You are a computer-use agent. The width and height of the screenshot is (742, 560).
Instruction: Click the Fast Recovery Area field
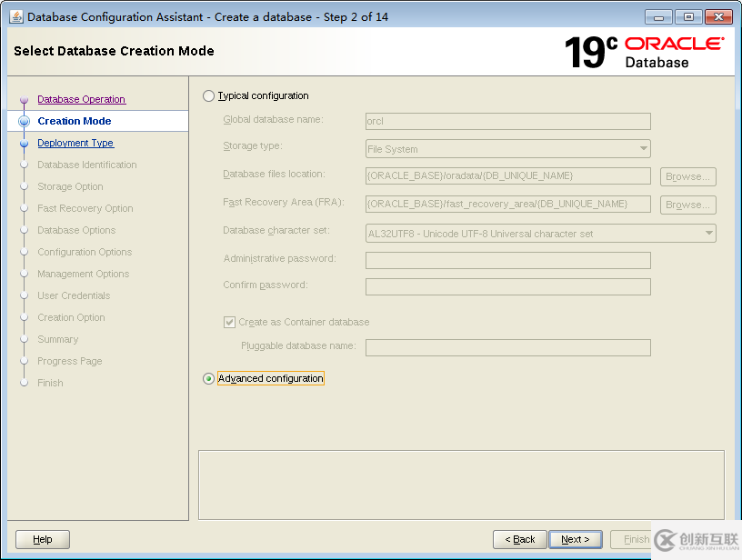pyautogui.click(x=507, y=205)
